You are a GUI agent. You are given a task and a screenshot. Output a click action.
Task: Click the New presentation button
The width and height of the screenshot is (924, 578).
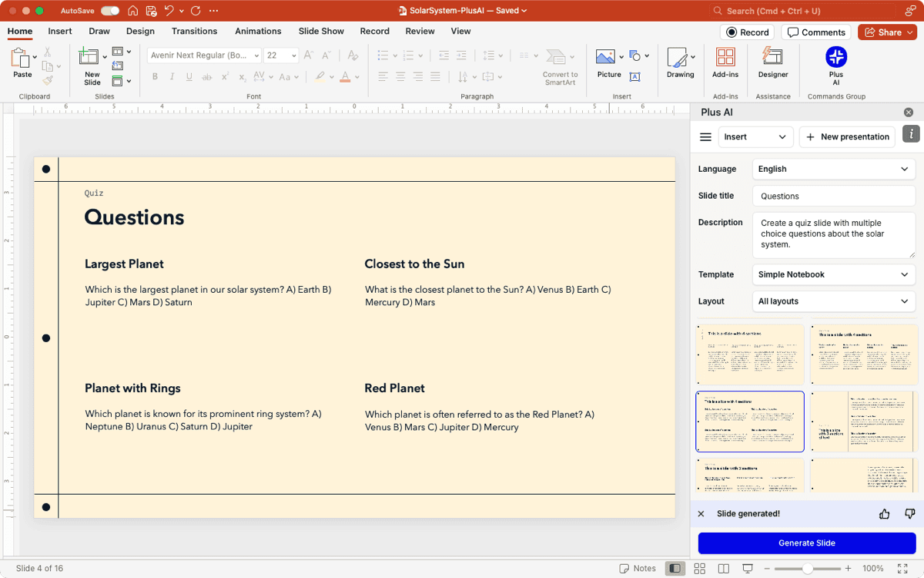click(848, 137)
